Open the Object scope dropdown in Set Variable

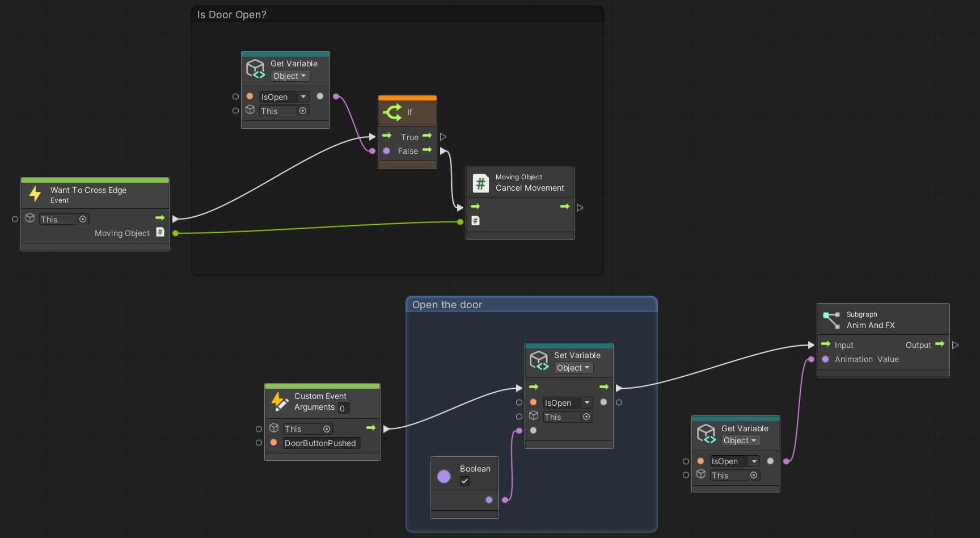[x=573, y=368]
